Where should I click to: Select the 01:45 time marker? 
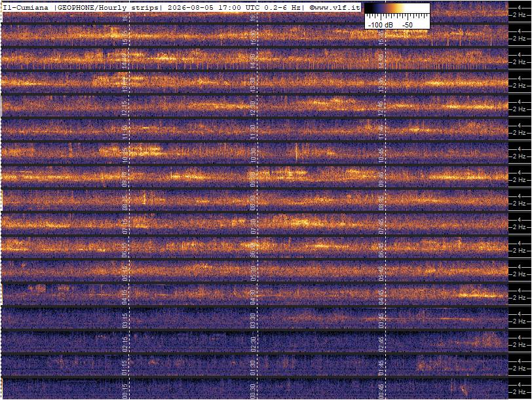point(381,368)
